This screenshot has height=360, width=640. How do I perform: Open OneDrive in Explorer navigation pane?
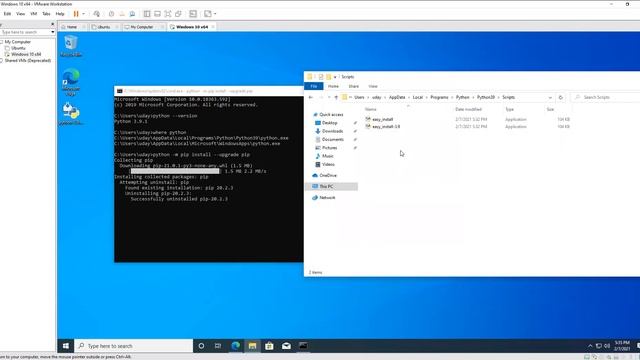[x=328, y=176]
